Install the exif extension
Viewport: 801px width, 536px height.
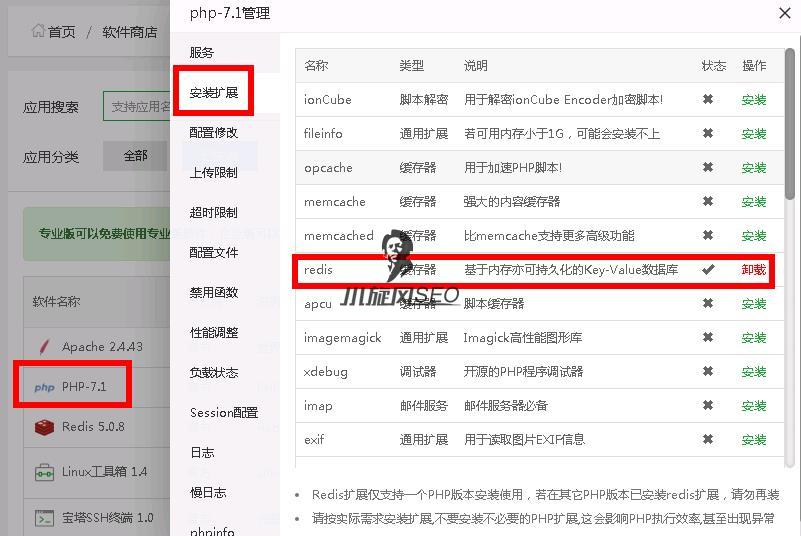point(754,440)
